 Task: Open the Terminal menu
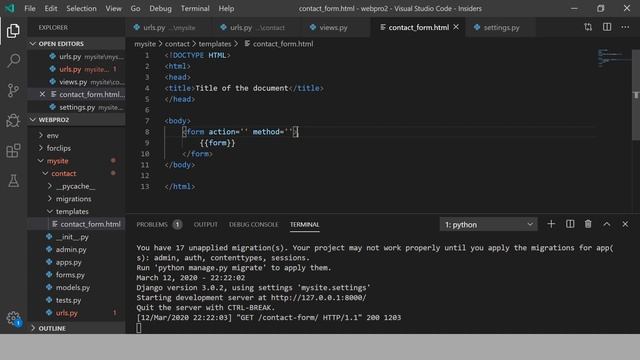[195, 8]
